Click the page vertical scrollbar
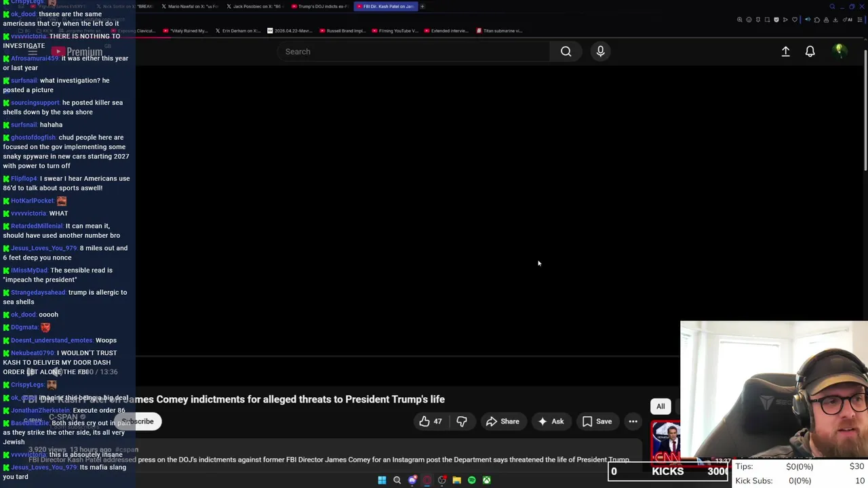 tap(865, 108)
